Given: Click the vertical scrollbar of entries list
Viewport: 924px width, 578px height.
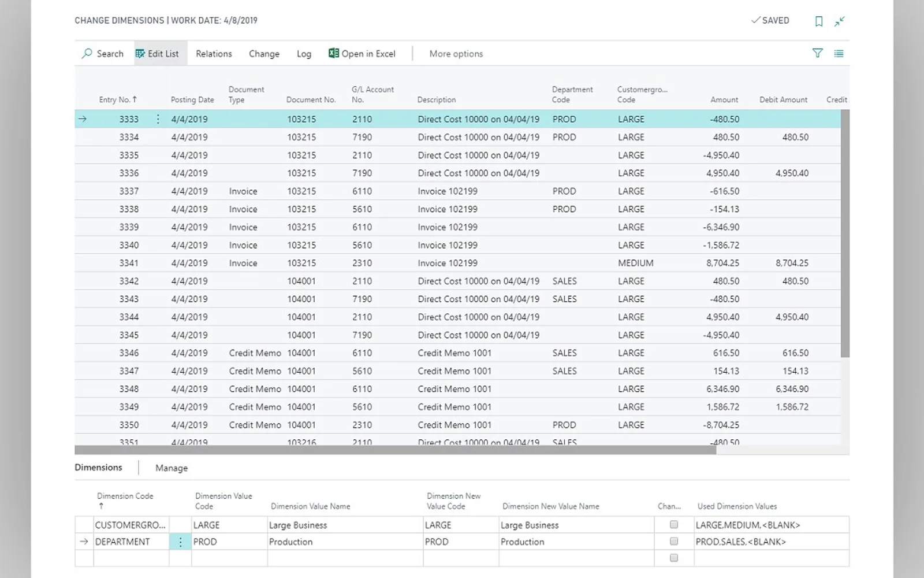Looking at the screenshot, I should click(x=845, y=234).
